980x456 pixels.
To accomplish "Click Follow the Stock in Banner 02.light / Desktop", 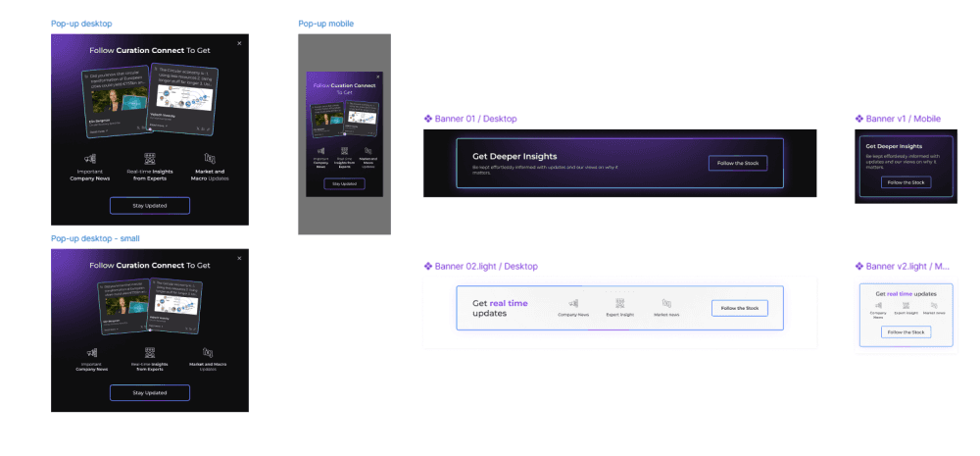I will click(x=740, y=308).
